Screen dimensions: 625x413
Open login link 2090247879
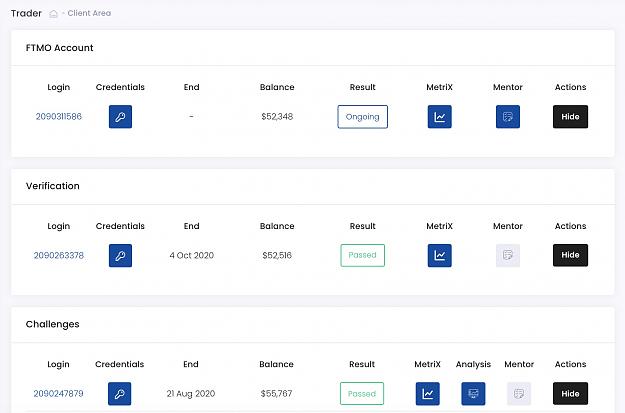pos(59,394)
